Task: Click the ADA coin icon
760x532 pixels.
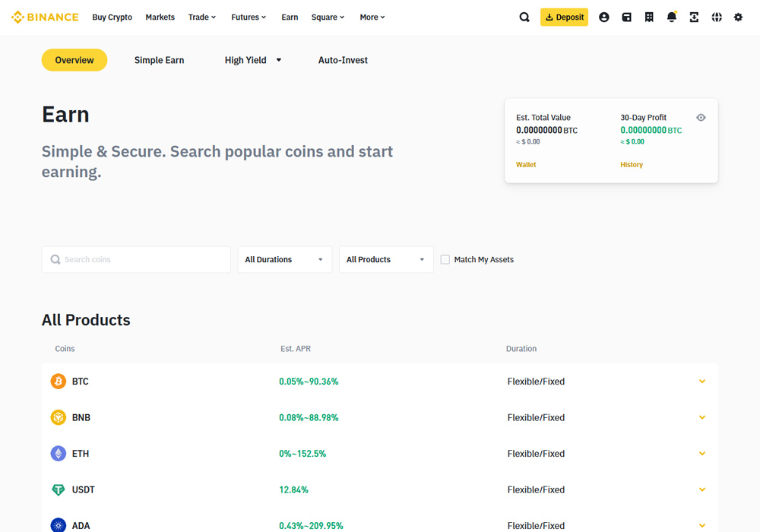Action: click(x=59, y=525)
